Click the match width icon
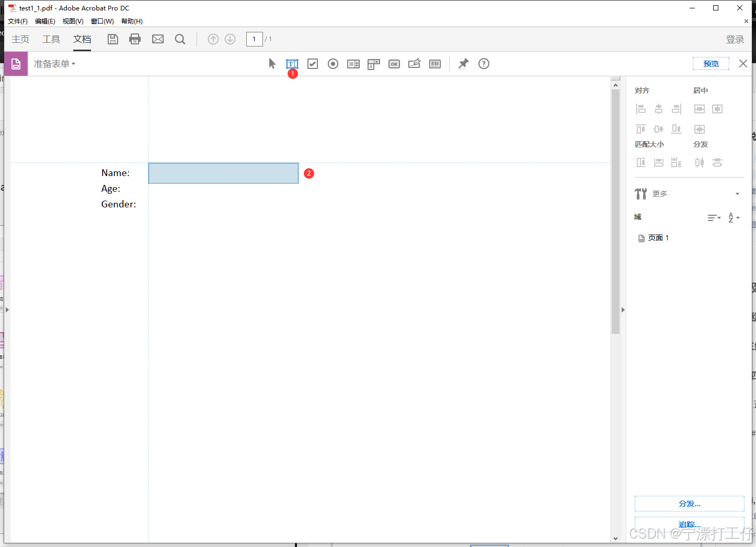The width and height of the screenshot is (756, 547). tap(659, 162)
